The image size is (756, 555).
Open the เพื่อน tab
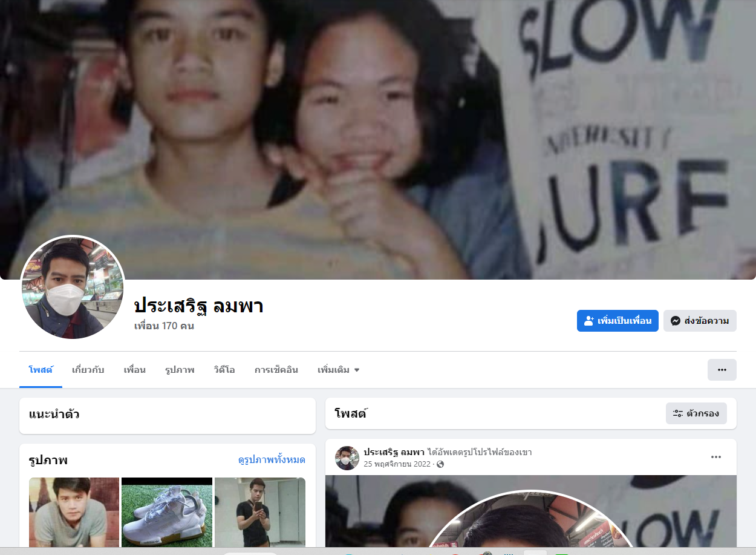(x=135, y=370)
